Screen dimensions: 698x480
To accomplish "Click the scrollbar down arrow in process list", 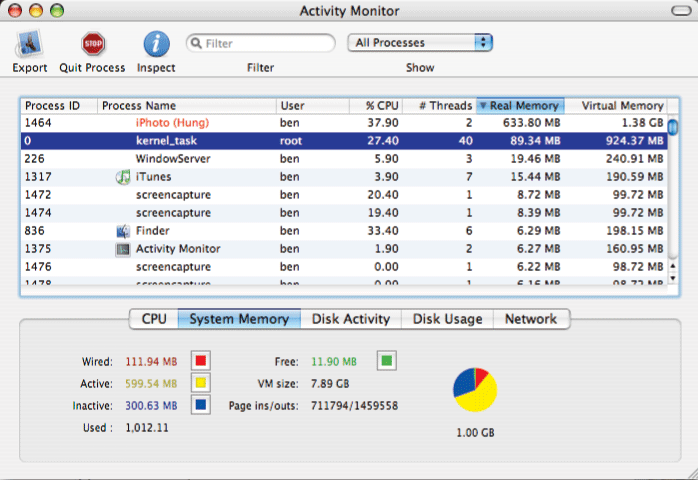I will [x=673, y=278].
